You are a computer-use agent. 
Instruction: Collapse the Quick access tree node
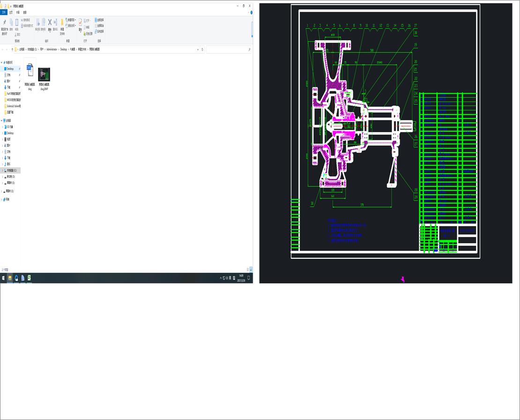[2, 62]
